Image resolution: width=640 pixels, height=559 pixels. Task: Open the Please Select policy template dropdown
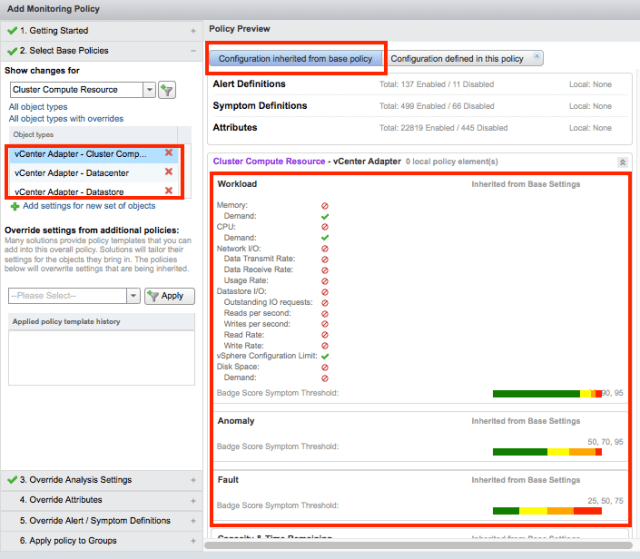(132, 296)
